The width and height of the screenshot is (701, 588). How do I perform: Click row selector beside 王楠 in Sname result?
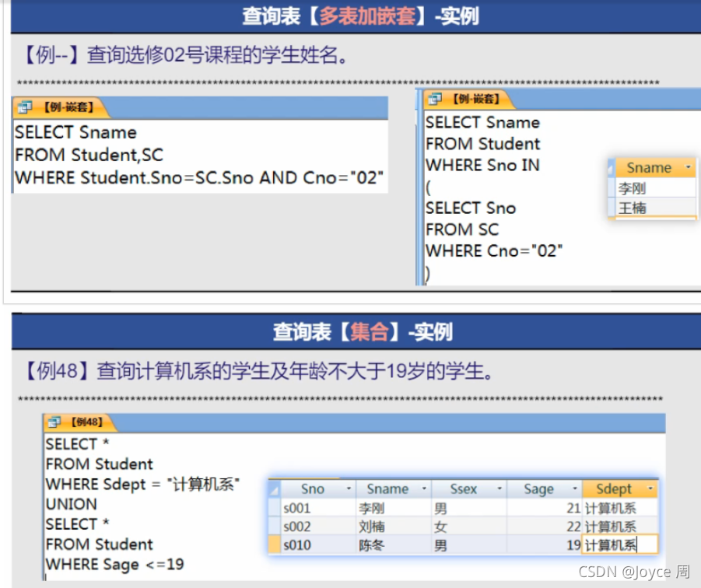click(x=612, y=208)
